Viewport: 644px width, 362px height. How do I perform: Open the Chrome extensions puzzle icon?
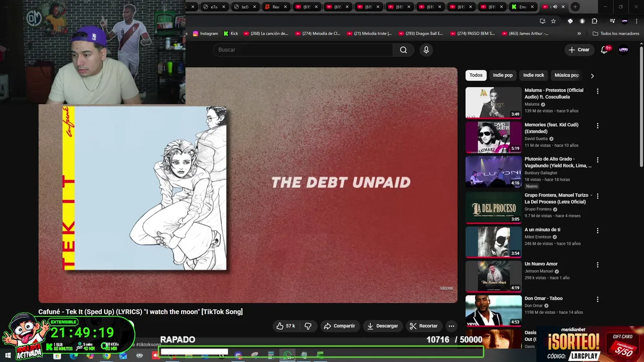click(595, 21)
